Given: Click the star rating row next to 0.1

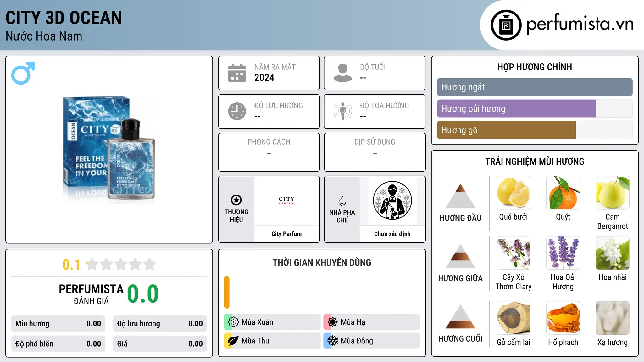Looking at the screenshot, I should (x=121, y=264).
